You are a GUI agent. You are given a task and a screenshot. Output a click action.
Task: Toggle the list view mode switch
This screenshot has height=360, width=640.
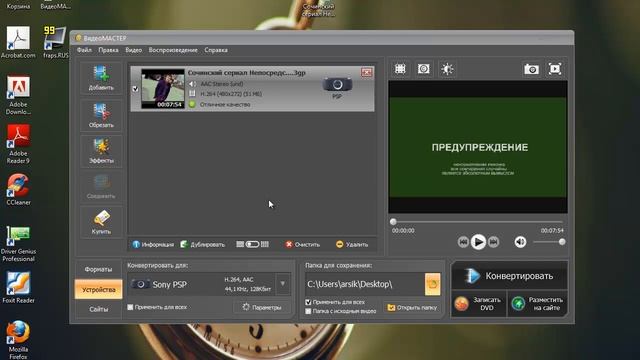(252, 244)
